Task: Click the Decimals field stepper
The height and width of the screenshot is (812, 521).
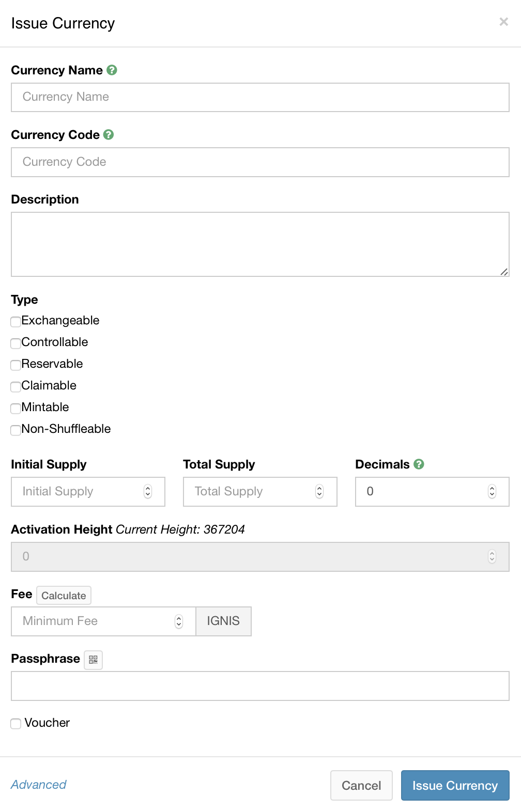Action: coord(492,492)
